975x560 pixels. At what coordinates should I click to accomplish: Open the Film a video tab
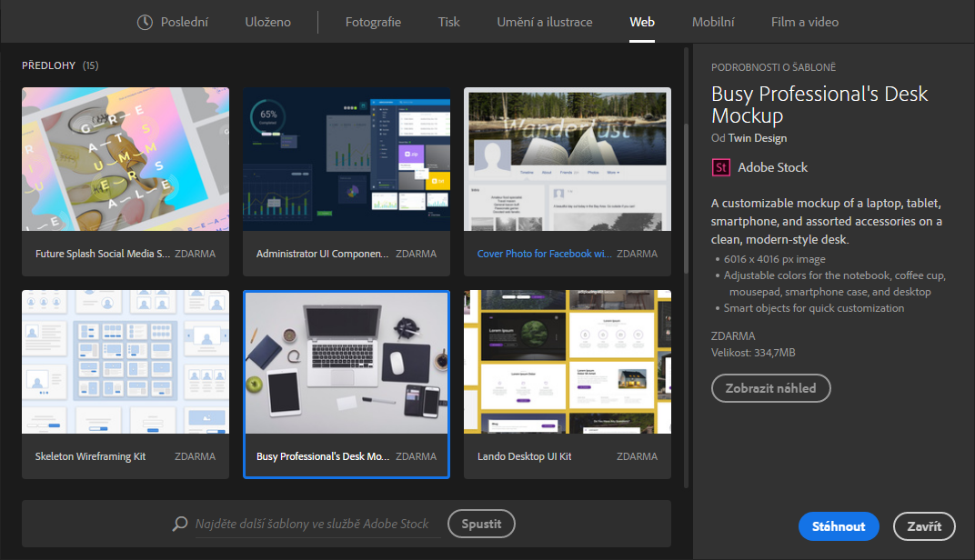point(805,23)
